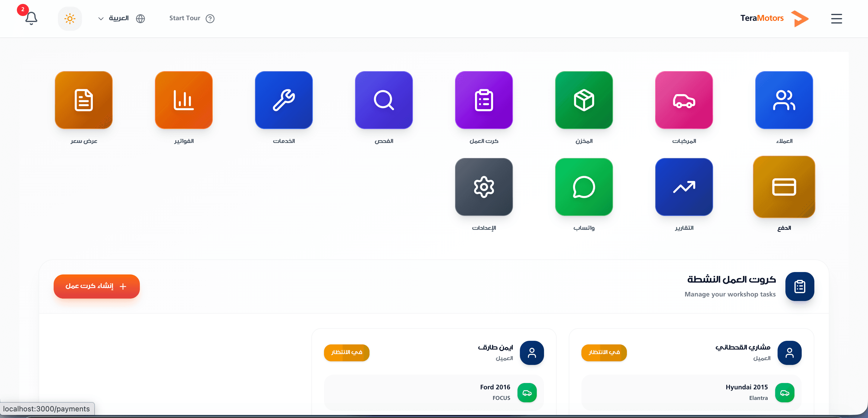Click the الدفع label text
Image resolution: width=868 pixels, height=418 pixels.
(x=784, y=228)
